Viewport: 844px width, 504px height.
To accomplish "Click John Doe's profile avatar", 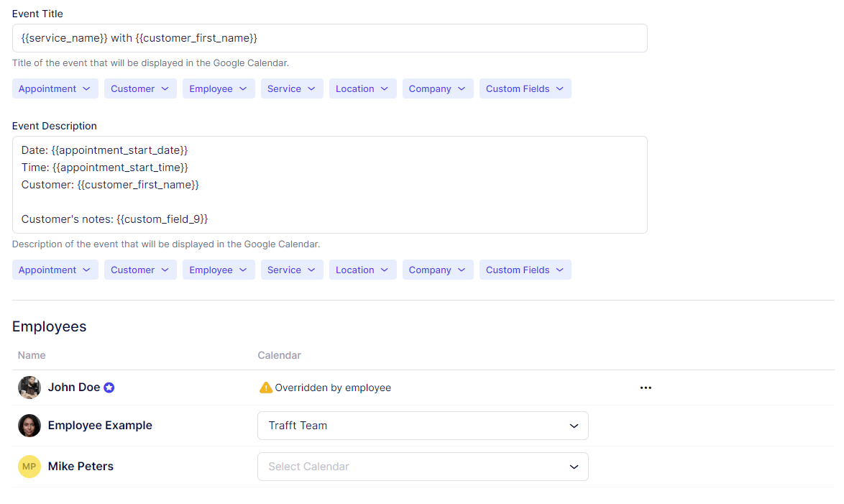I will pos(29,388).
